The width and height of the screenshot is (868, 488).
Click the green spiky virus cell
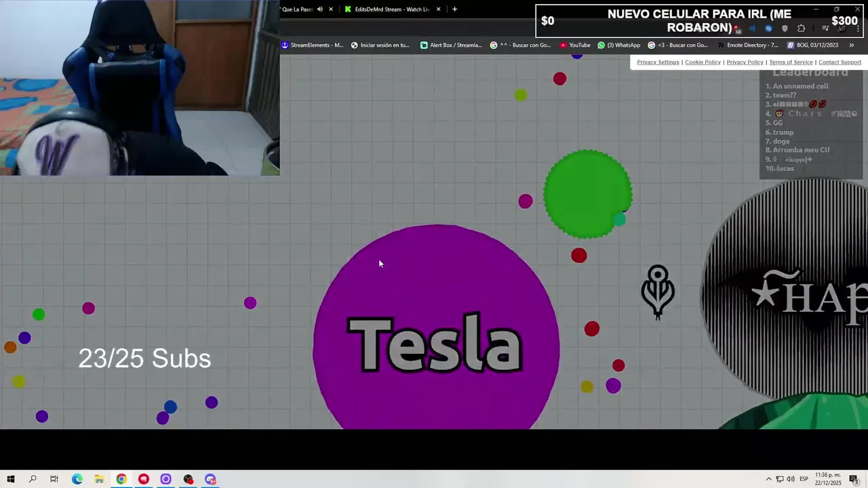pos(588,194)
